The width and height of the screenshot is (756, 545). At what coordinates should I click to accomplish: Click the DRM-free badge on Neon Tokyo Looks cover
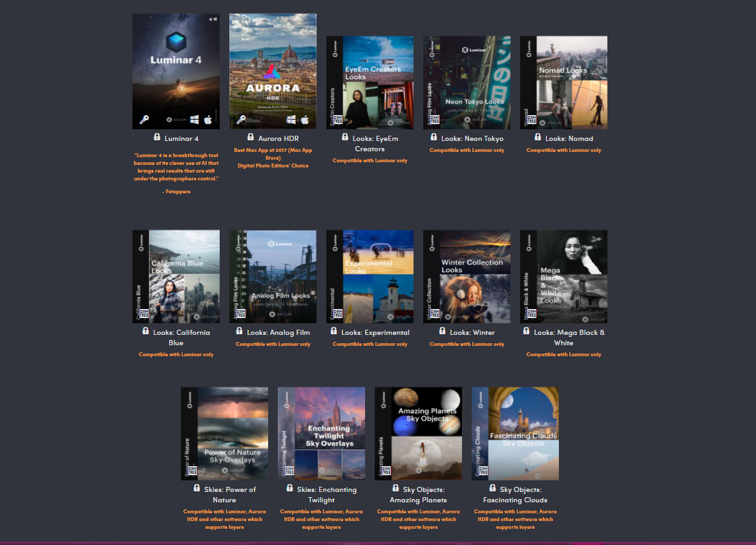(x=434, y=120)
